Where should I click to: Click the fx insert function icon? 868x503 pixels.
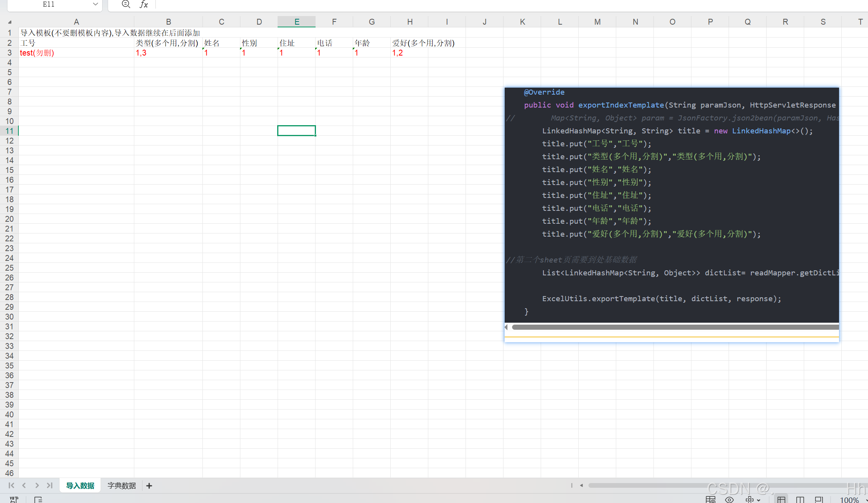[x=144, y=4]
